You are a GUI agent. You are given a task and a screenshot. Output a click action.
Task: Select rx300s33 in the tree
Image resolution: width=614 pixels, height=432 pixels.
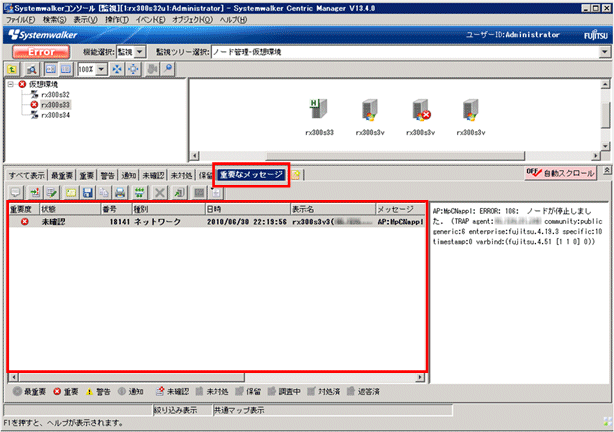(x=55, y=105)
